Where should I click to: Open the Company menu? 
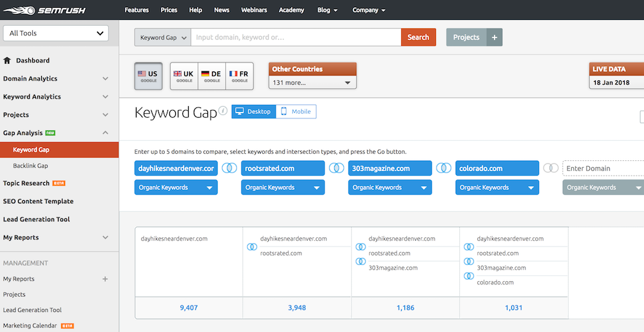(x=369, y=10)
